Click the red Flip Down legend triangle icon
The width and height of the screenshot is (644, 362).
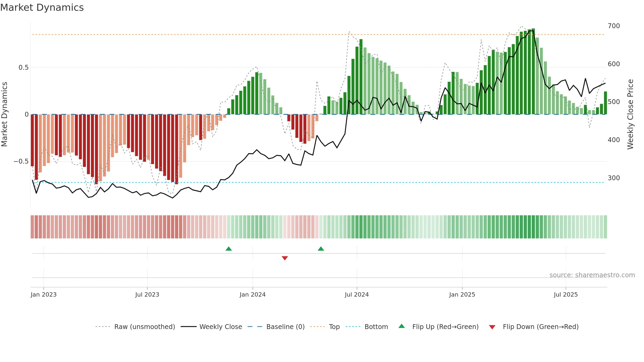(492, 327)
